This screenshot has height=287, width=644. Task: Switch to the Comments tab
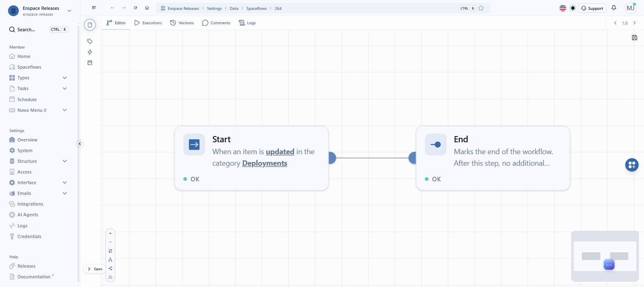coord(216,23)
